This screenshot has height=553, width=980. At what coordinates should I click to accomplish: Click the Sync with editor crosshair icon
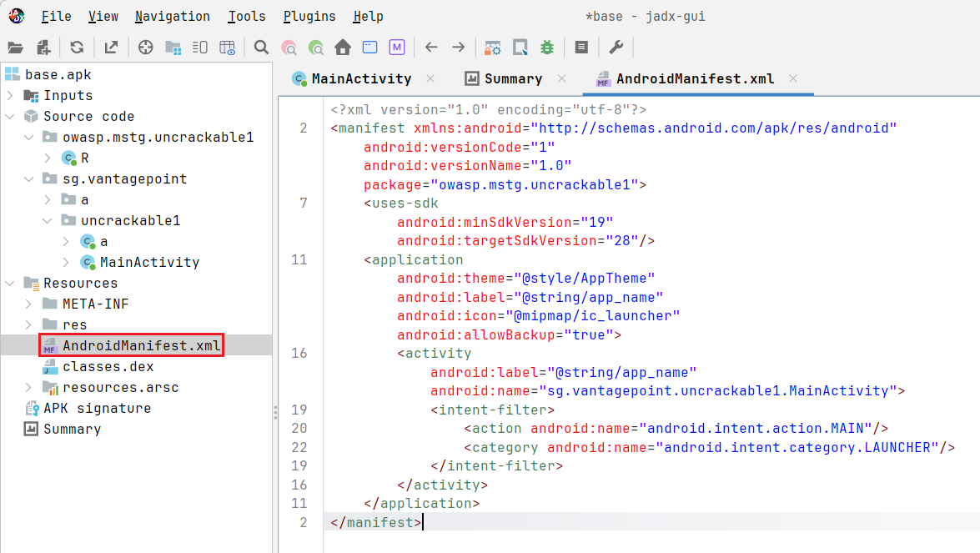[146, 48]
